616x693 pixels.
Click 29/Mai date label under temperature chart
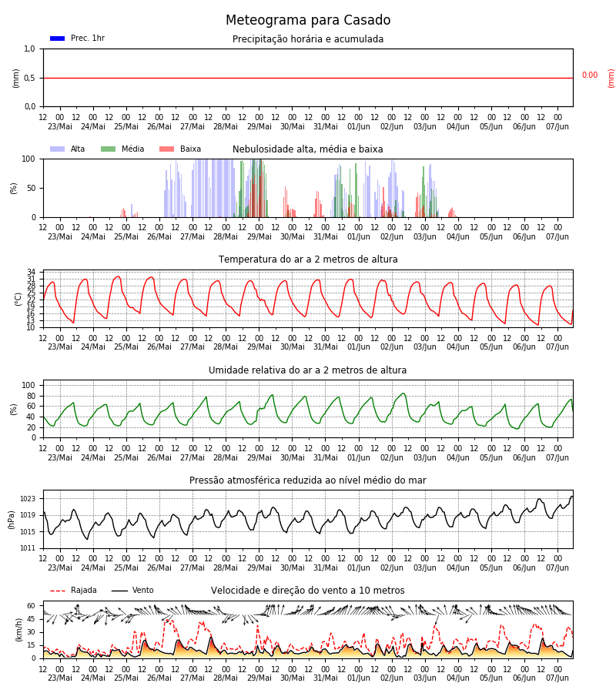pyautogui.click(x=259, y=347)
